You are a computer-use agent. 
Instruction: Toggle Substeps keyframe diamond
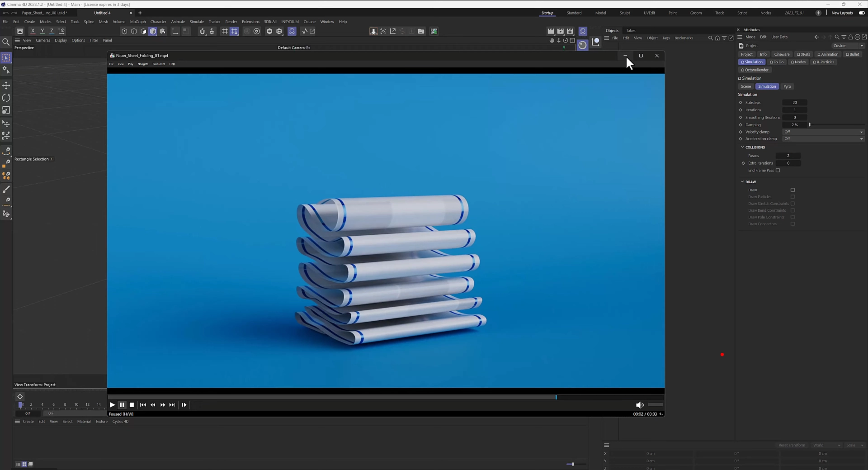tap(741, 103)
